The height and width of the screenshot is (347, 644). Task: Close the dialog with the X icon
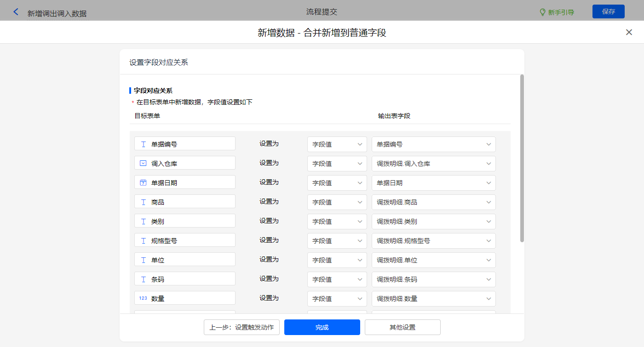629,32
